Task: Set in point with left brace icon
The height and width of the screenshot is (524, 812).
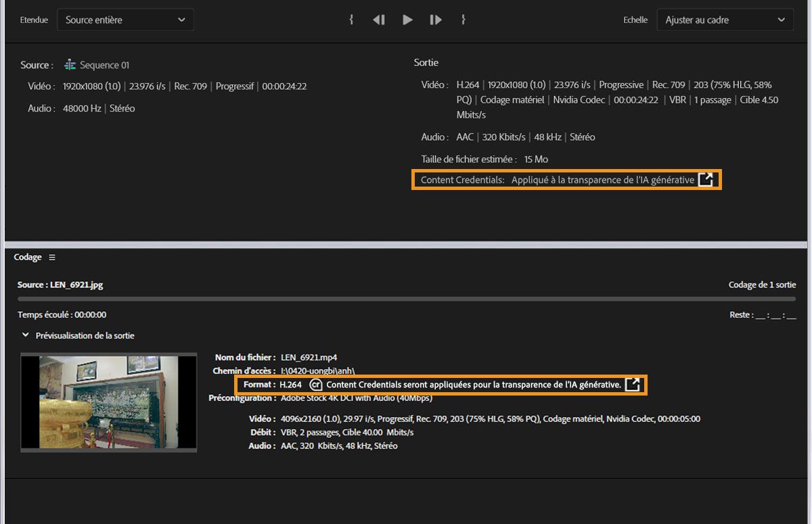Action: (x=351, y=20)
